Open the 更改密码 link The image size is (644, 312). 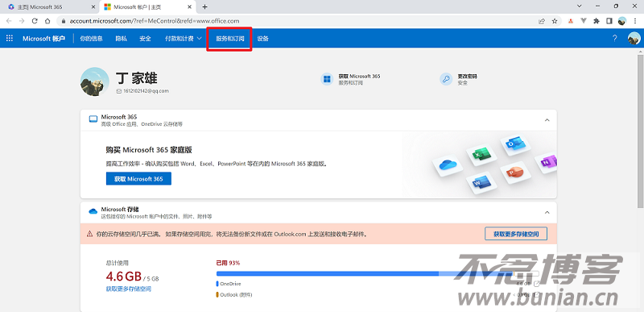pos(467,77)
